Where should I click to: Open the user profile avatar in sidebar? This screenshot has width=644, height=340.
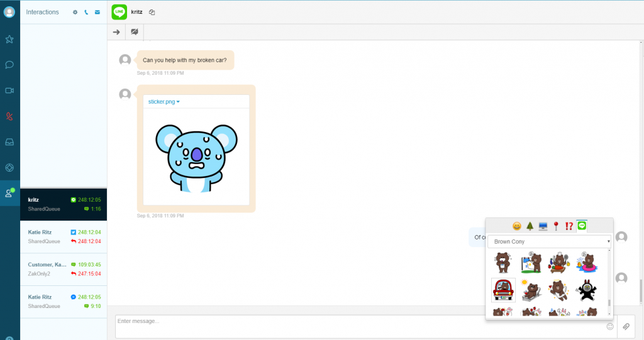coord(9,12)
